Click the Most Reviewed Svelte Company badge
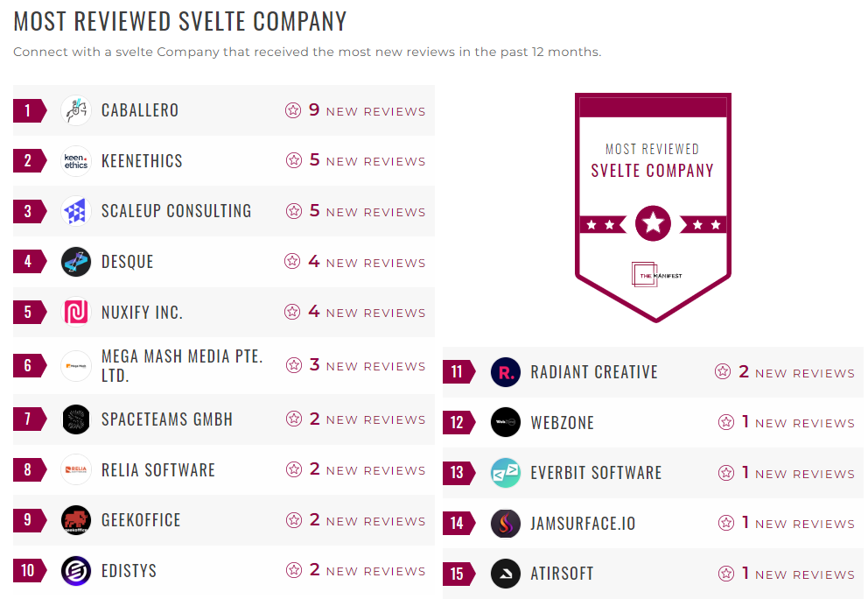The height and width of the screenshot is (606, 868). (653, 207)
